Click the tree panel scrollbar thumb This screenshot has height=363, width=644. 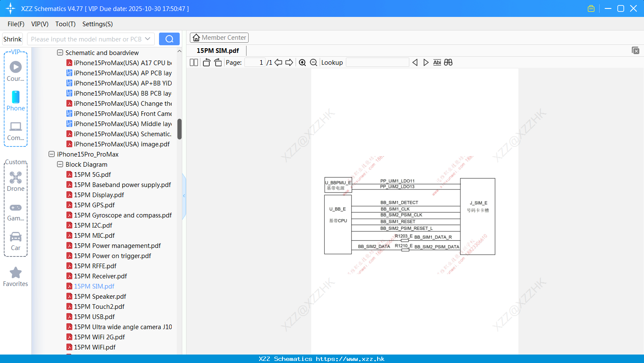[179, 129]
